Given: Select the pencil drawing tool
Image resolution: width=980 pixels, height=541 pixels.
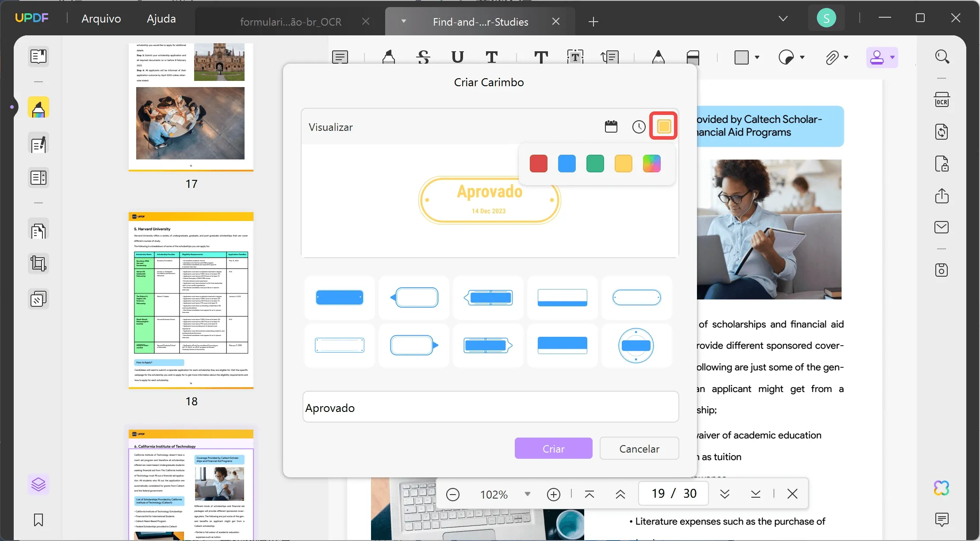Looking at the screenshot, I should (x=658, y=57).
